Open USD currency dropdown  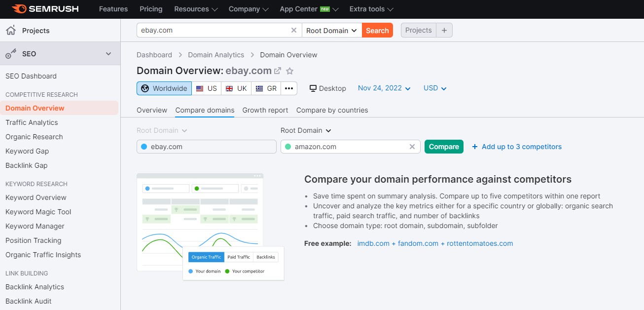[435, 88]
